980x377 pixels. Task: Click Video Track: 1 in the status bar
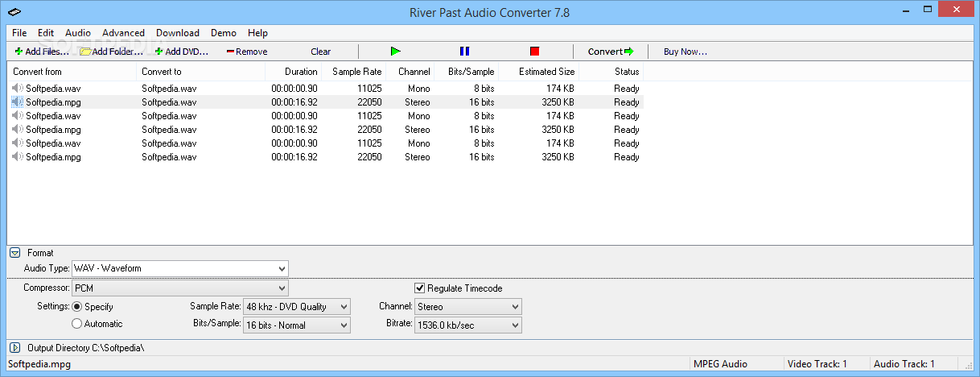(x=819, y=364)
